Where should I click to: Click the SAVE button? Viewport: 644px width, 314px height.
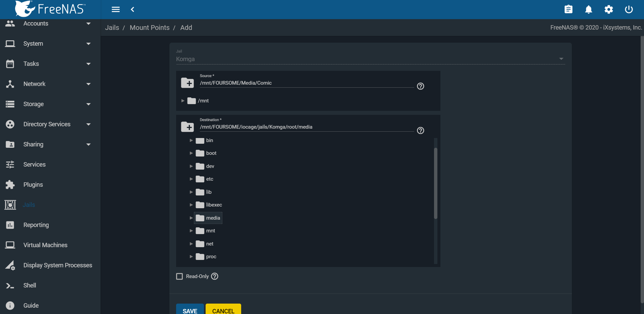coord(190,310)
